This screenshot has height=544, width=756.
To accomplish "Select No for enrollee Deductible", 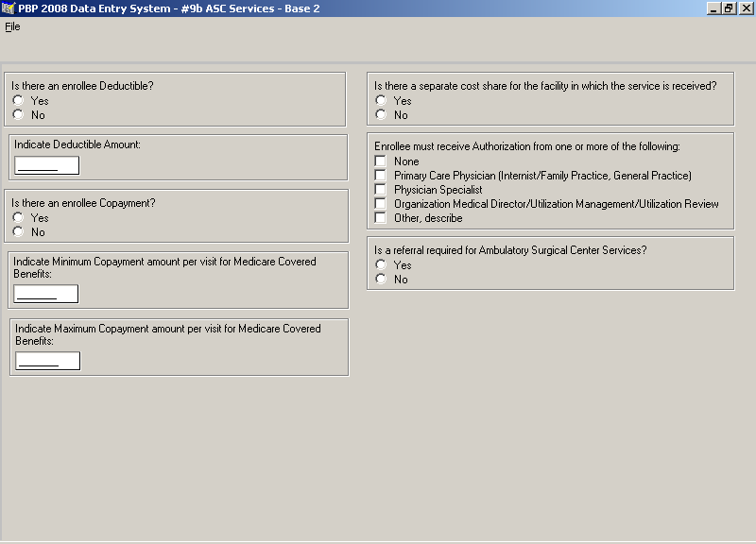I will [18, 114].
